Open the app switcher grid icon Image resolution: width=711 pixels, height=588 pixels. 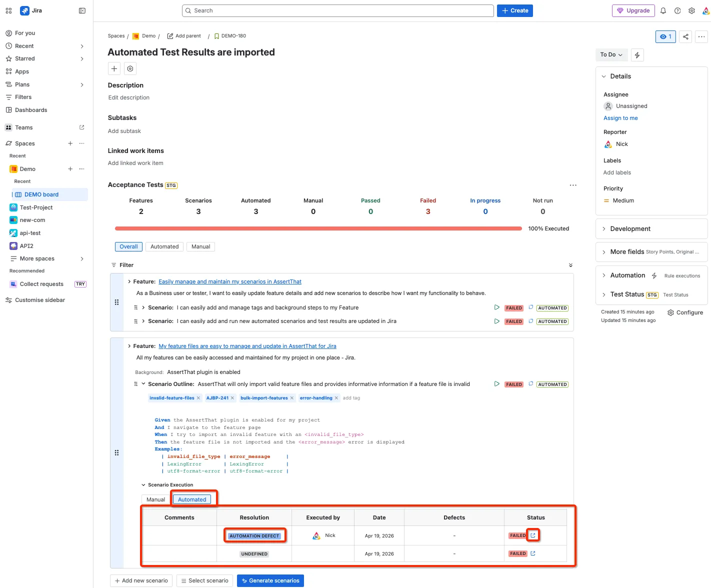click(x=8, y=10)
